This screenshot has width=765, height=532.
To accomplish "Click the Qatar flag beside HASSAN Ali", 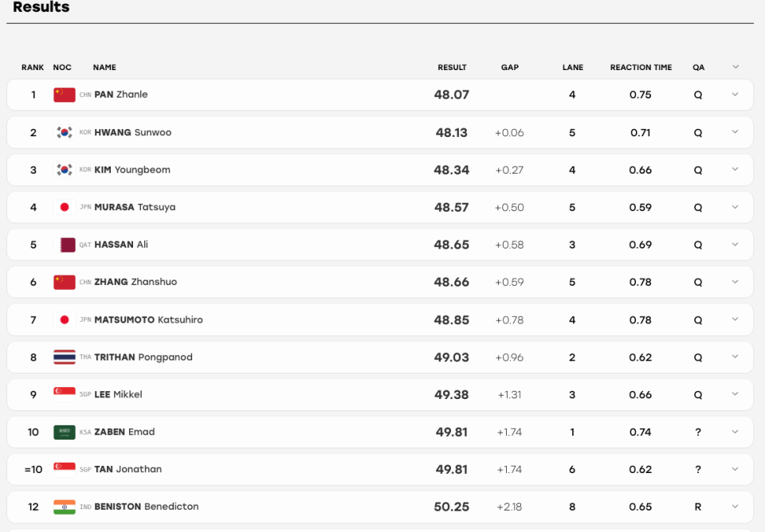I will [65, 244].
